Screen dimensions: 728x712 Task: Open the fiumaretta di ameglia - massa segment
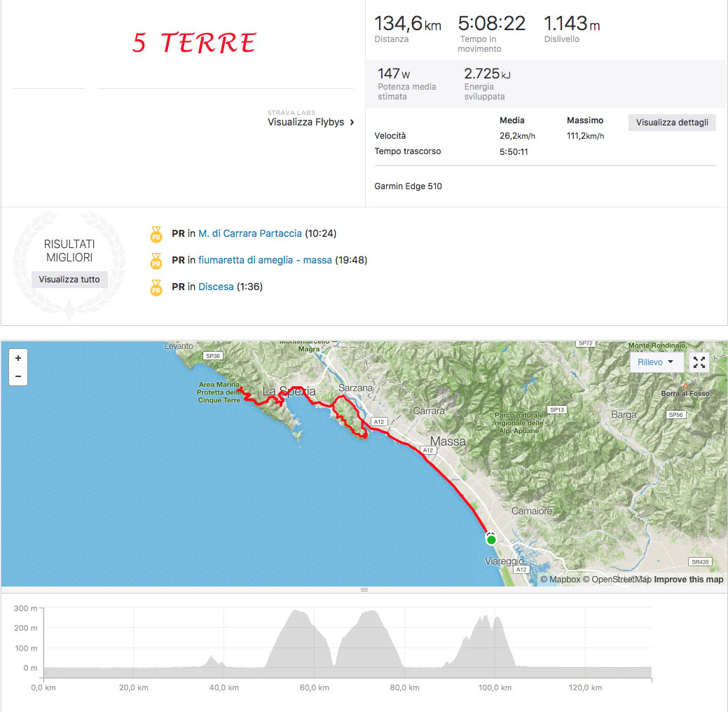click(x=265, y=260)
